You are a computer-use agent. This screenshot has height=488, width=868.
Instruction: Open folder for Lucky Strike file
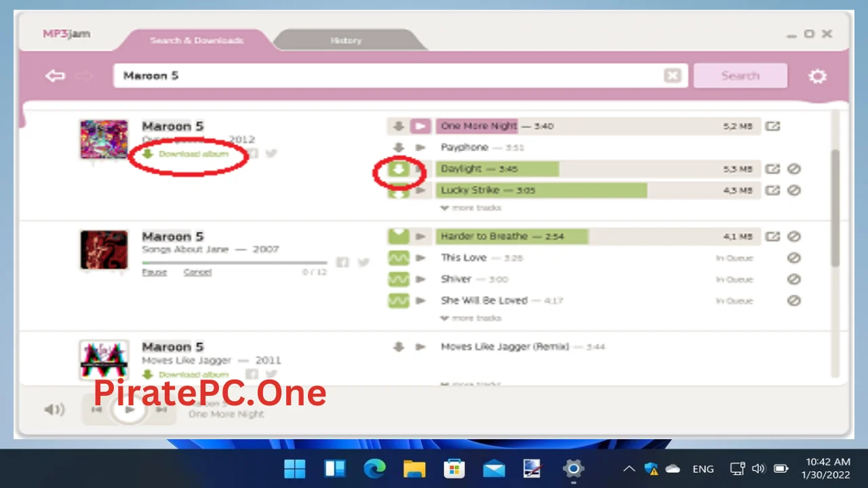coord(773,190)
